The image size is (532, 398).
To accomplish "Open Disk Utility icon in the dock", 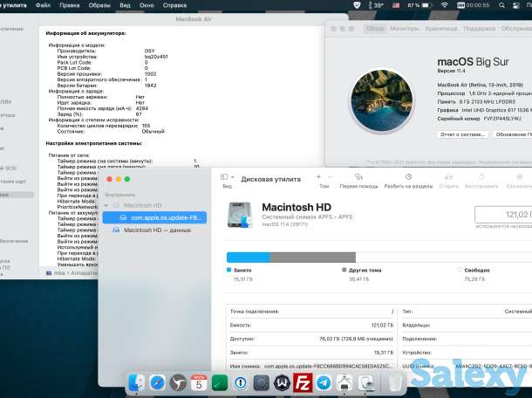I will point(365,383).
